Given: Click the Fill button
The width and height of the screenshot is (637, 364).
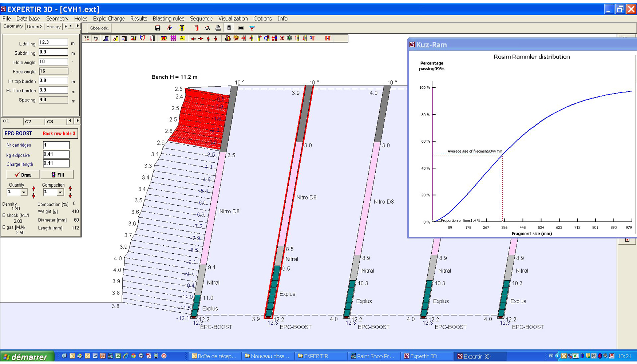Looking at the screenshot, I should point(57,175).
